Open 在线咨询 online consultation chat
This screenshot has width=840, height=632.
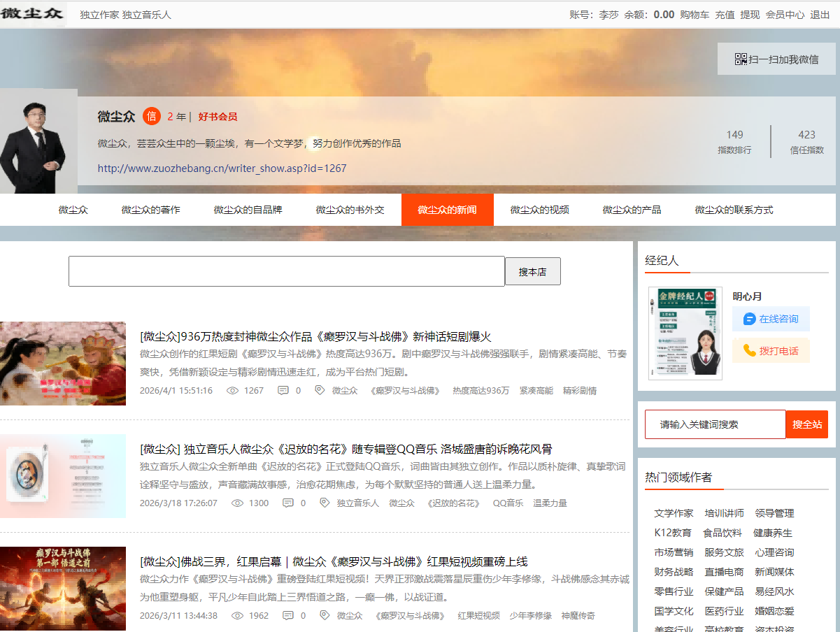pos(771,319)
